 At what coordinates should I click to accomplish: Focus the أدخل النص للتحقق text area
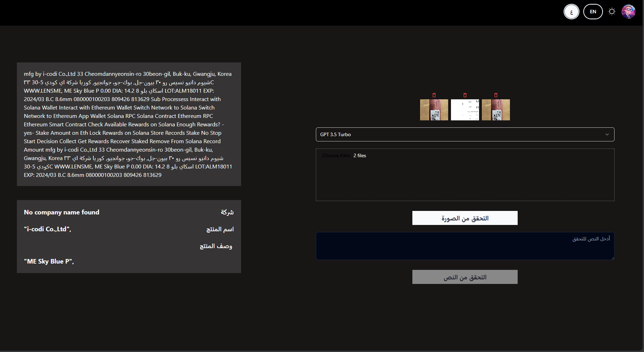465,246
